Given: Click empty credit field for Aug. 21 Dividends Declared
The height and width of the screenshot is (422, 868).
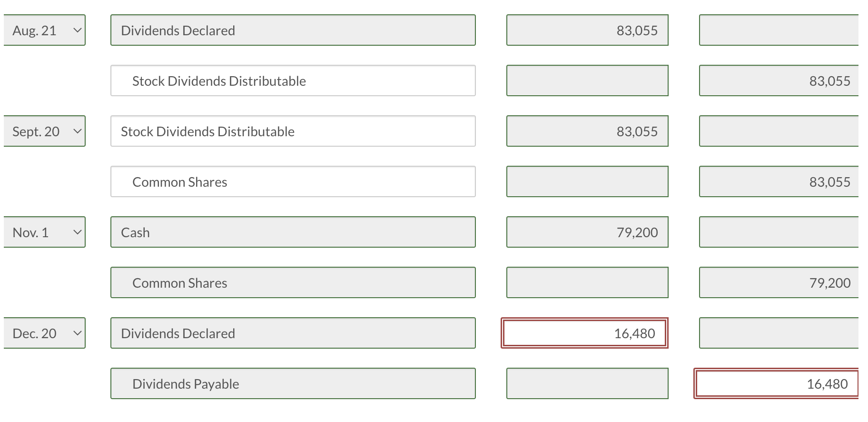Looking at the screenshot, I should pyautogui.click(x=779, y=30).
